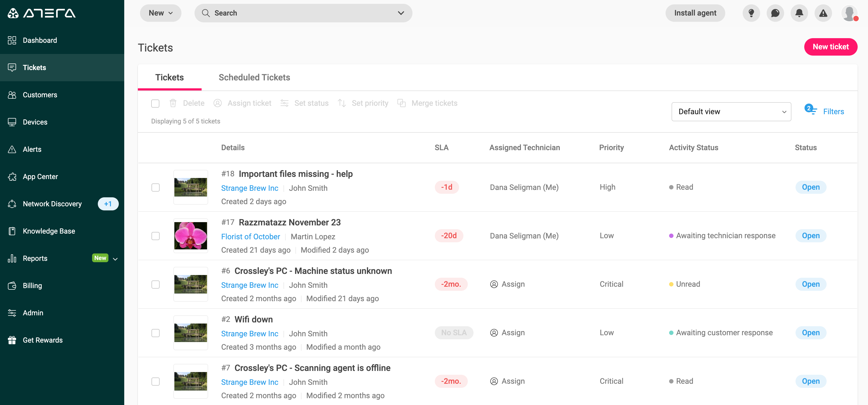Open the chat bubble icon

click(775, 13)
